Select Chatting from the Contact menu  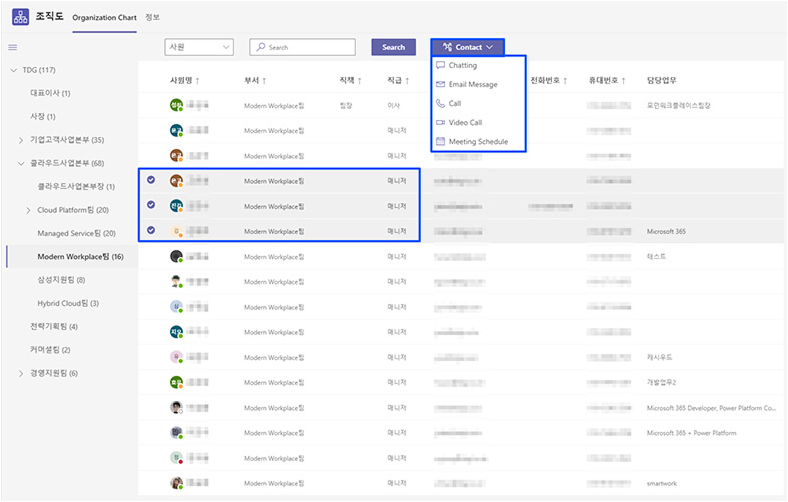[462, 65]
